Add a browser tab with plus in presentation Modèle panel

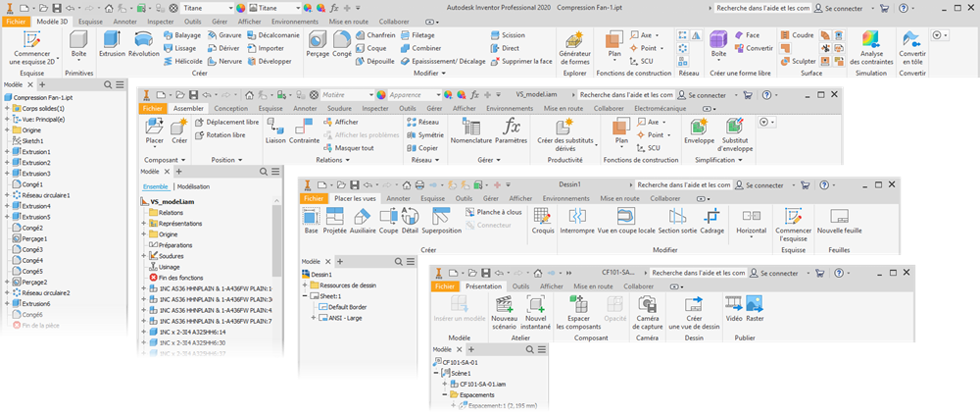[471, 349]
